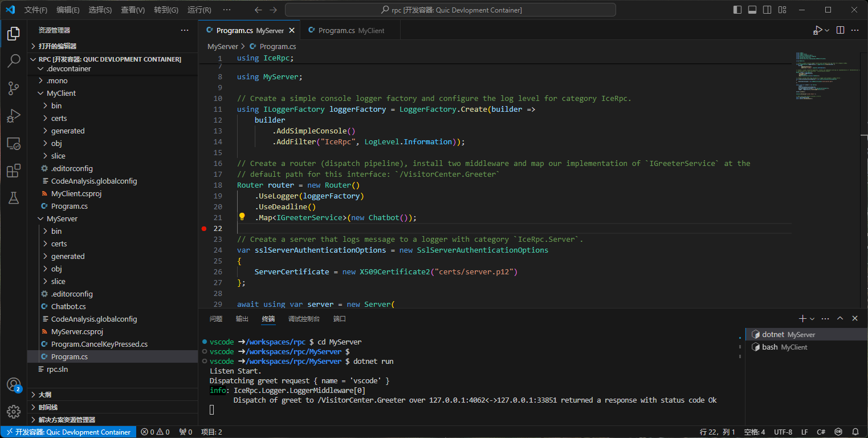Click line 22 column 1 status
This screenshot has width=868, height=438.
coord(718,432)
